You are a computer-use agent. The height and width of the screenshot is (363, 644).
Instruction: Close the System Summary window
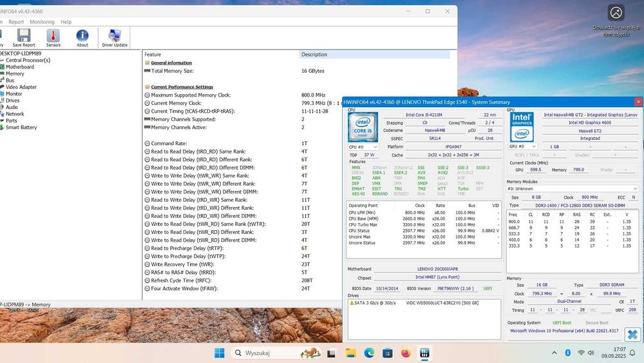(638, 102)
